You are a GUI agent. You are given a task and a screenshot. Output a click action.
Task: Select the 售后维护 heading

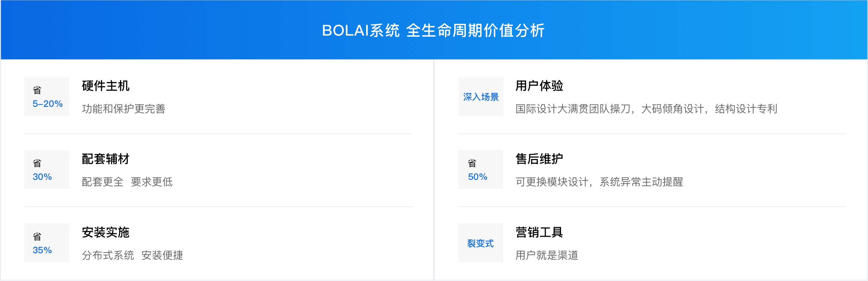[x=539, y=159]
